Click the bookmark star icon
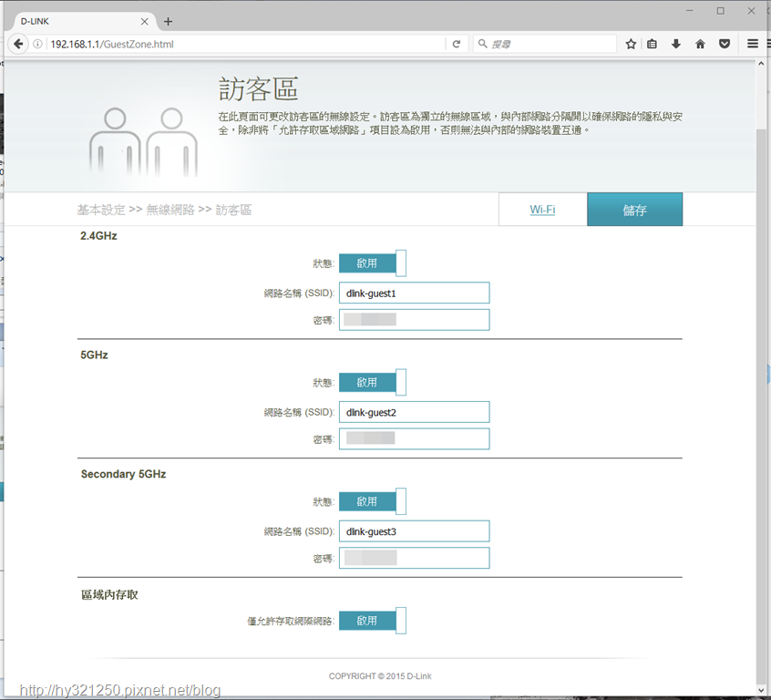The image size is (771, 700). (631, 44)
